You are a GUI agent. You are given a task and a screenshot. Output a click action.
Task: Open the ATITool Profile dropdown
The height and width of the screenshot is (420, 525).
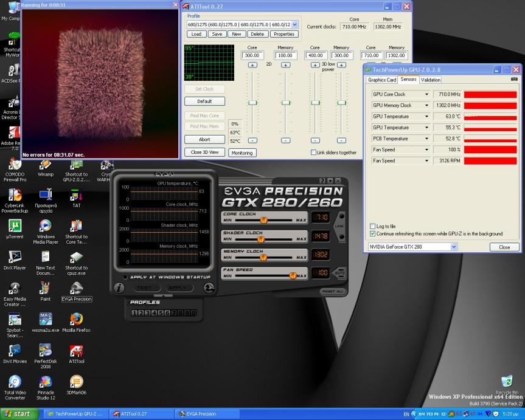tap(294, 24)
